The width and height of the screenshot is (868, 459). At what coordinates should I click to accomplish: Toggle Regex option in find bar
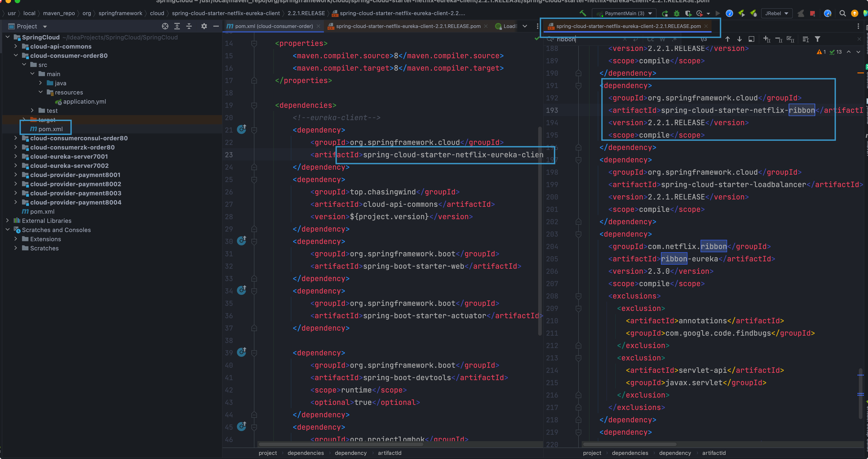coord(674,39)
